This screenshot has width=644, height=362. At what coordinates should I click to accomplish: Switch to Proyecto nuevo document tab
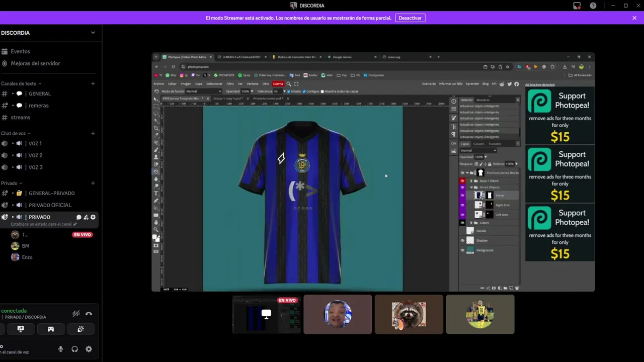click(270, 99)
